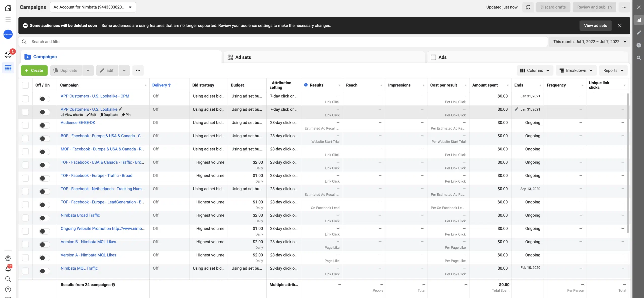Click Pin under APP Customers - U.S. Lookalike

126,115
